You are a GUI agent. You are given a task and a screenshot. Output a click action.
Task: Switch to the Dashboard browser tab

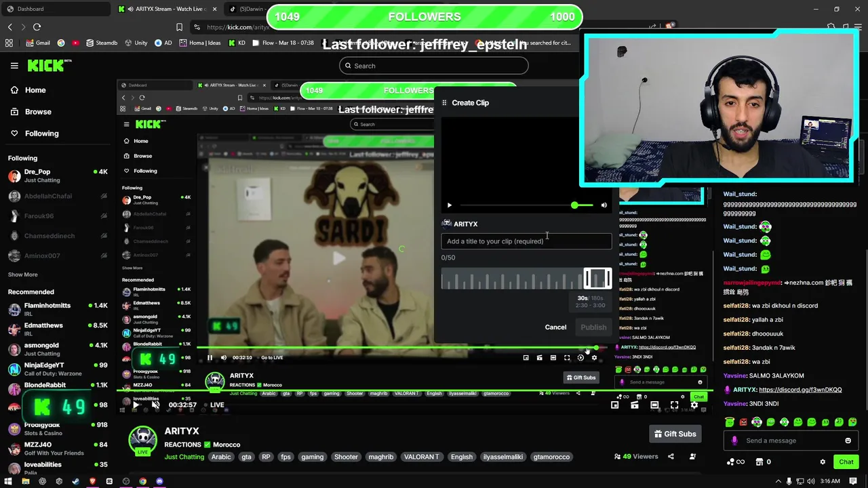54,9
